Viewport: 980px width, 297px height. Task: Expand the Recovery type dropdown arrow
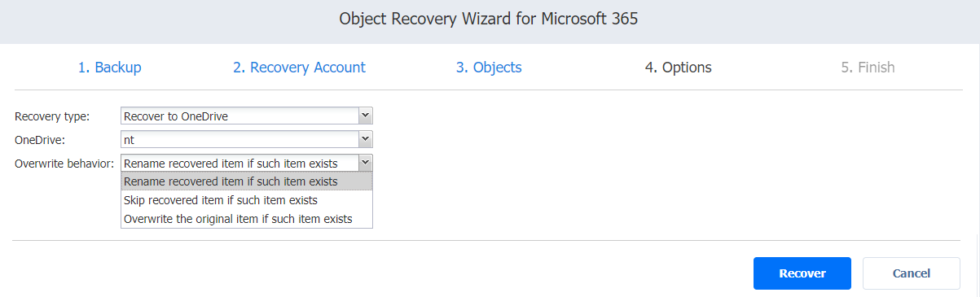(x=366, y=116)
